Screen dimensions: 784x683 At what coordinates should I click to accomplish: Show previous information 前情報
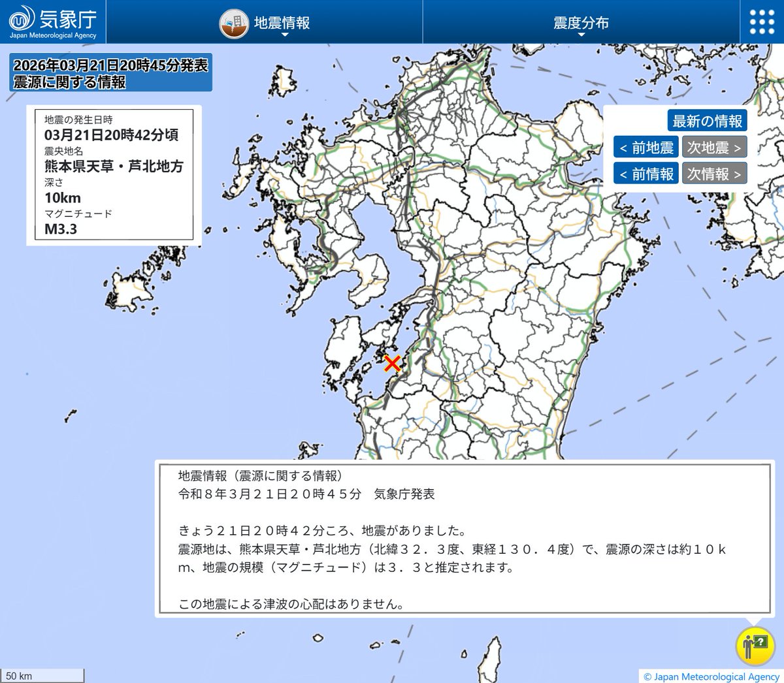point(646,173)
